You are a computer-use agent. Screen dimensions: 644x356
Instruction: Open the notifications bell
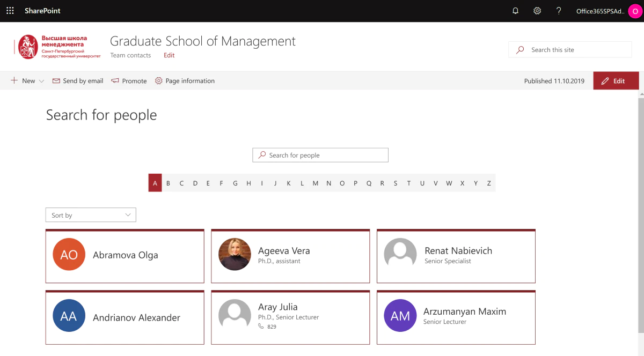click(516, 11)
